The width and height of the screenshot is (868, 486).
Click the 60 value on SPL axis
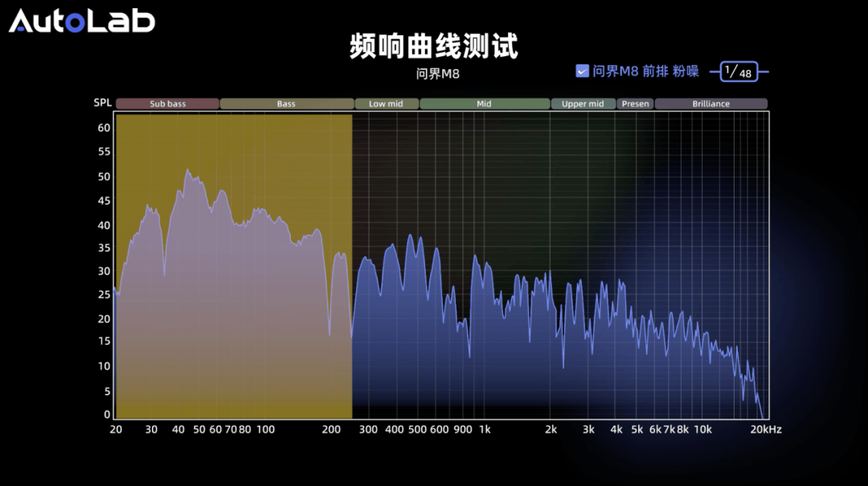click(x=104, y=128)
